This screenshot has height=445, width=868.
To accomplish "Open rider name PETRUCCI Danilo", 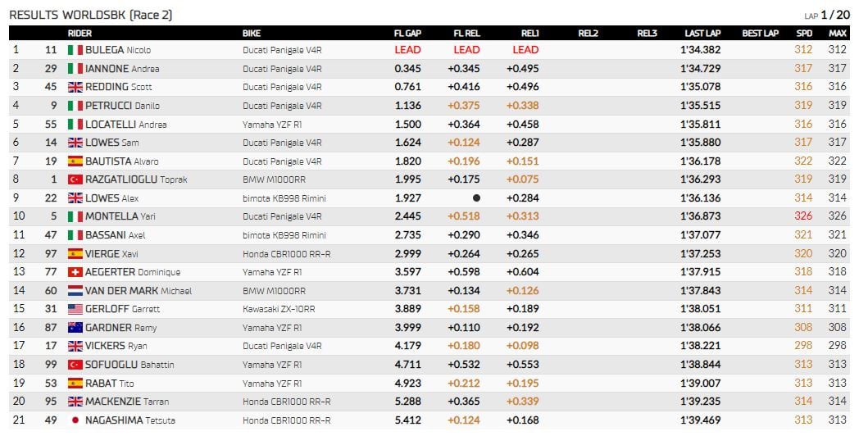I will [122, 105].
